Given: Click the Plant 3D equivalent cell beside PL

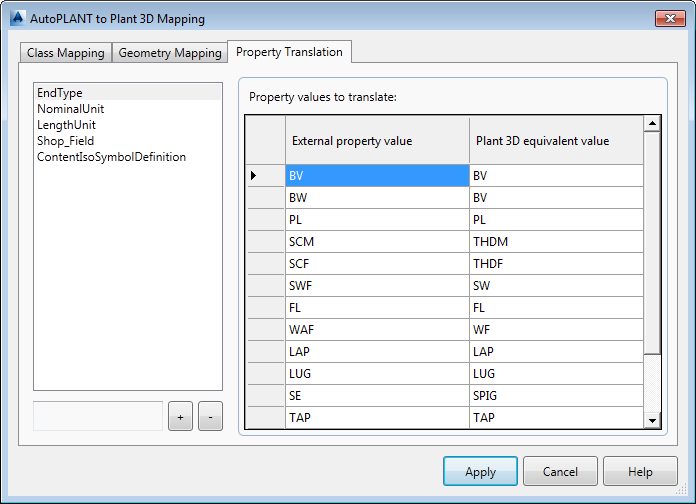Looking at the screenshot, I should coord(556,219).
